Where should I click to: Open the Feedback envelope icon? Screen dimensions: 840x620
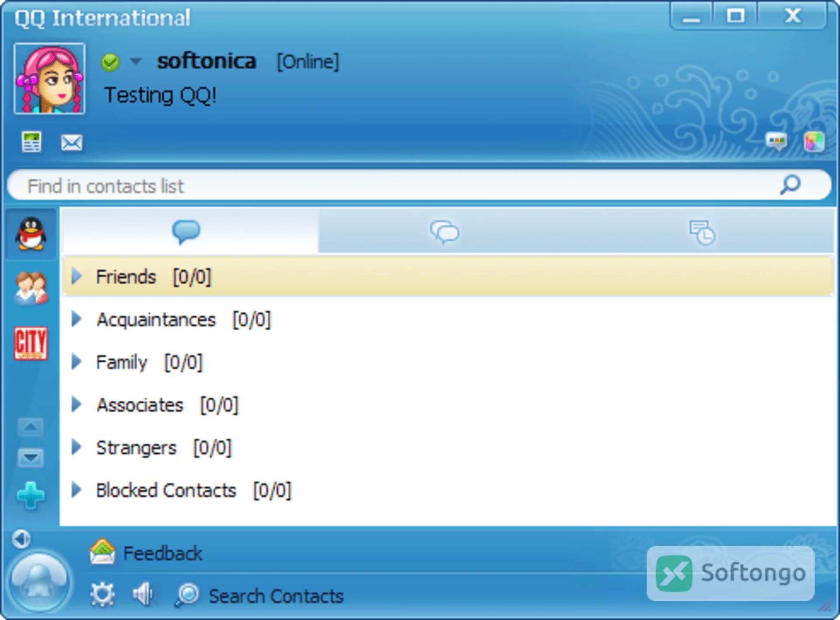[102, 552]
